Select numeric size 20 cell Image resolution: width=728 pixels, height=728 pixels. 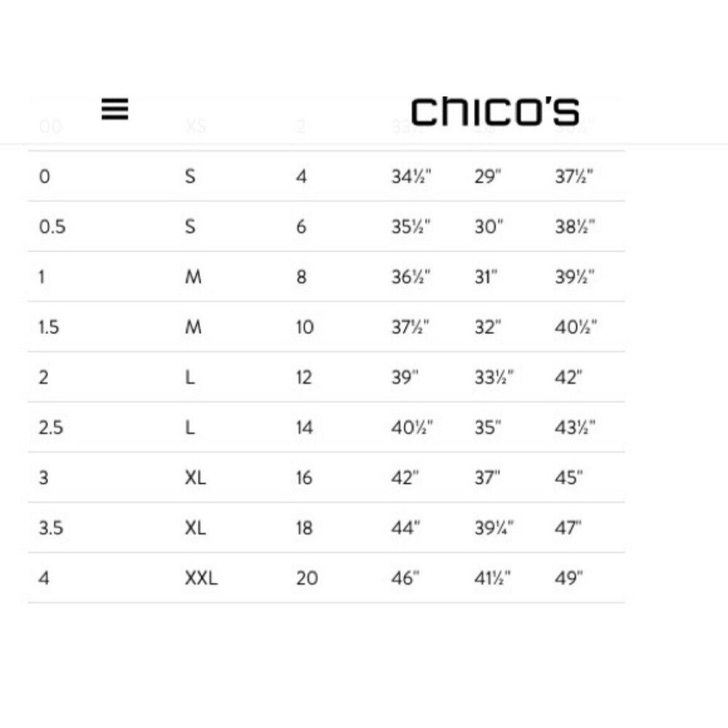point(306,579)
